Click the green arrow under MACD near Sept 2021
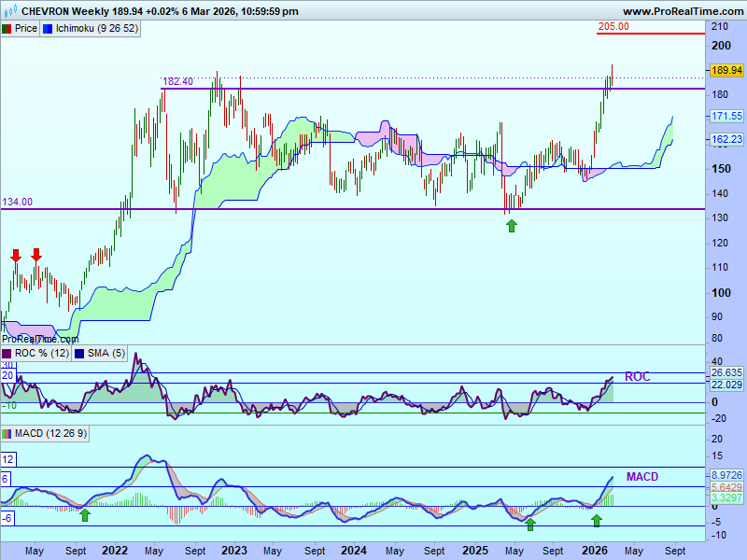The width and height of the screenshot is (747, 560). pyautogui.click(x=85, y=514)
